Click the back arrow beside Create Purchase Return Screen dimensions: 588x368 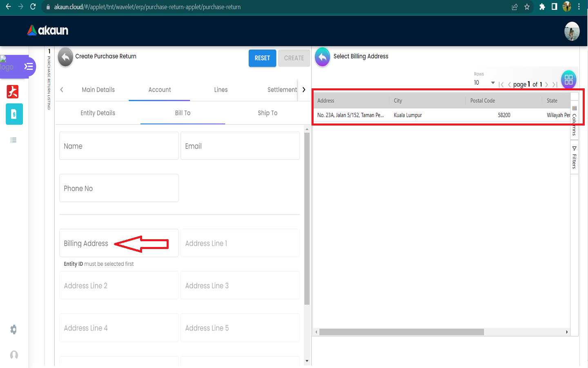point(65,57)
